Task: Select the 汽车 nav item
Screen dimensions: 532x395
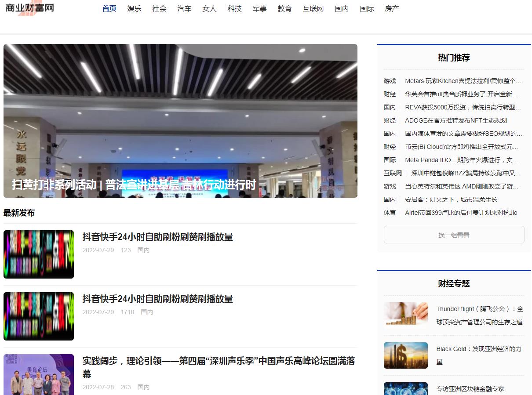Action: coord(185,9)
